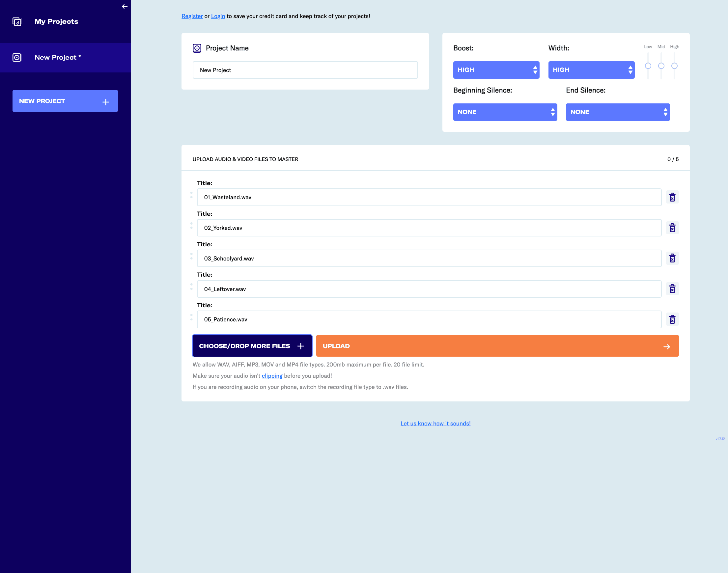Expand the End Silence dropdown
The height and width of the screenshot is (573, 728).
click(x=618, y=112)
